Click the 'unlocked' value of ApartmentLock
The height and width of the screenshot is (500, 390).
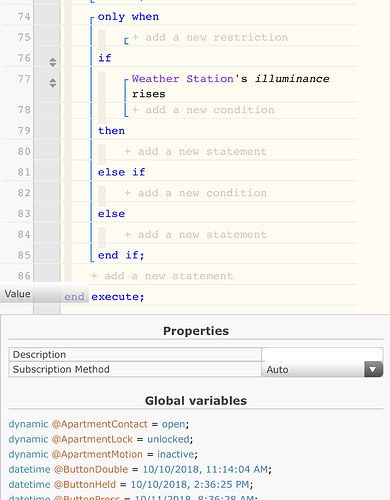[x=168, y=439]
